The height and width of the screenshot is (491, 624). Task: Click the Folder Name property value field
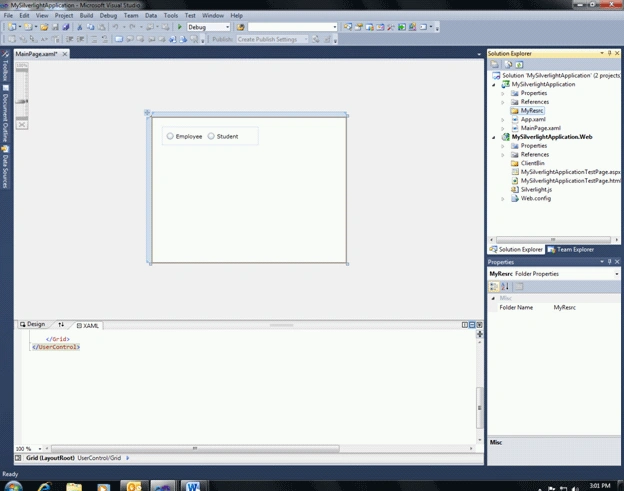586,307
